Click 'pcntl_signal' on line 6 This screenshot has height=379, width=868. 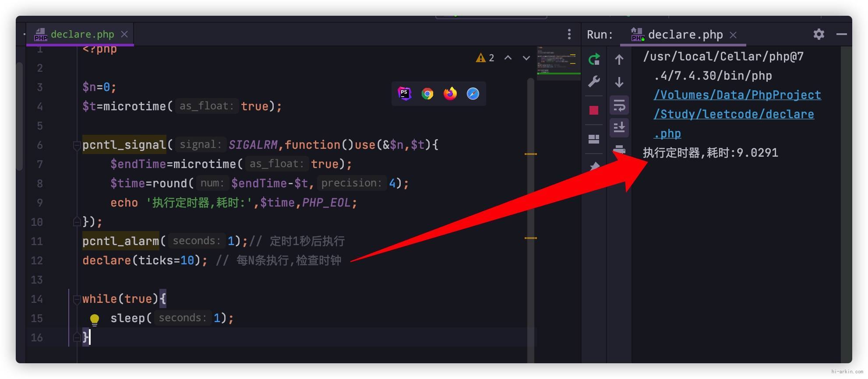tap(124, 145)
